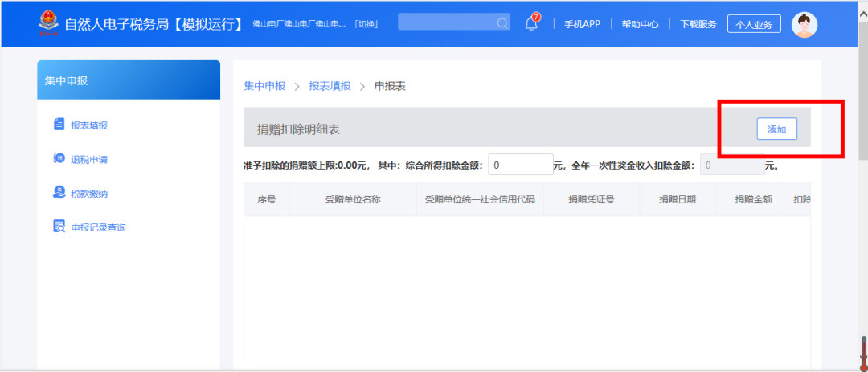
Task: Click the 报表填报 document icon
Action: (59, 125)
